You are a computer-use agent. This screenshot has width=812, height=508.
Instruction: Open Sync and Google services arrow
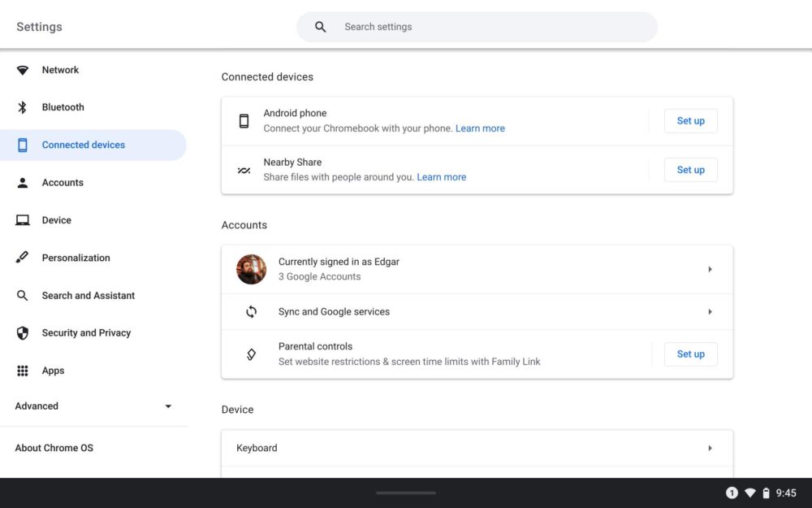pyautogui.click(x=710, y=312)
